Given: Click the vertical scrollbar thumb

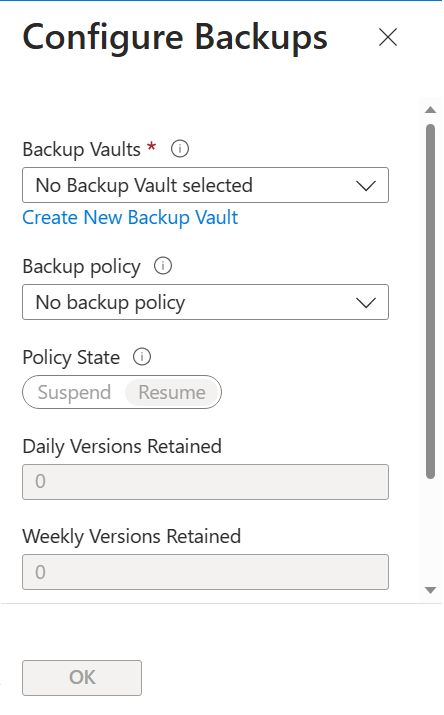Looking at the screenshot, I should tap(430, 301).
